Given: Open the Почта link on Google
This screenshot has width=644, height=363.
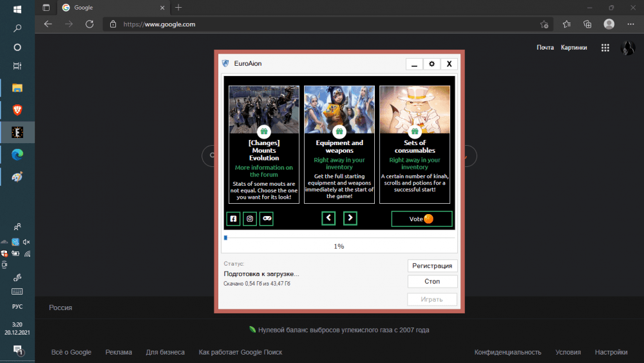Looking at the screenshot, I should click(545, 48).
